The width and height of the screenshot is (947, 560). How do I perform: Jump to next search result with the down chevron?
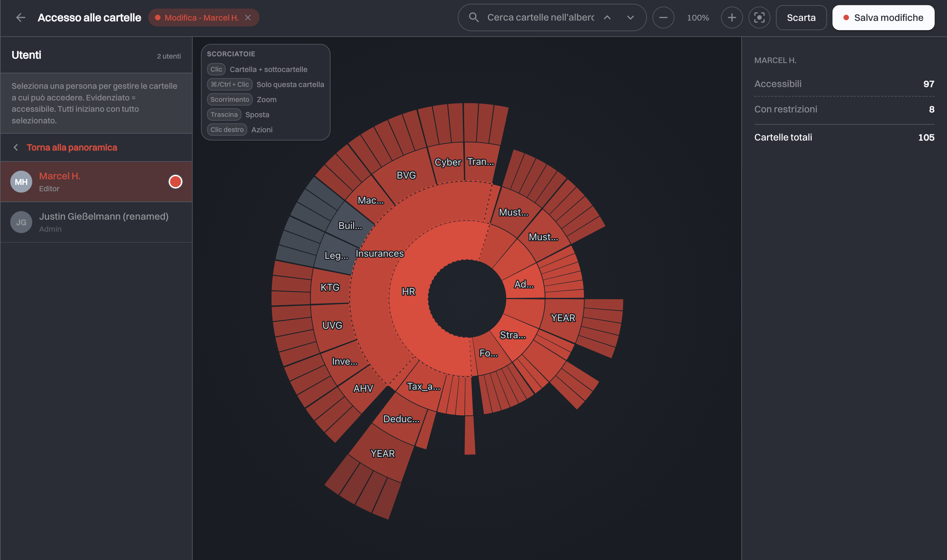(x=630, y=17)
